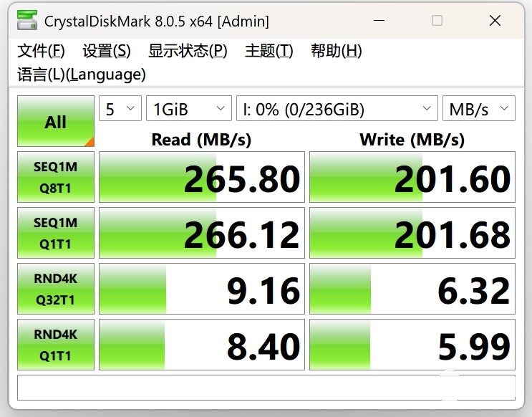Minimize the CrystalDiskMark window
The image size is (532, 417).
point(379,21)
